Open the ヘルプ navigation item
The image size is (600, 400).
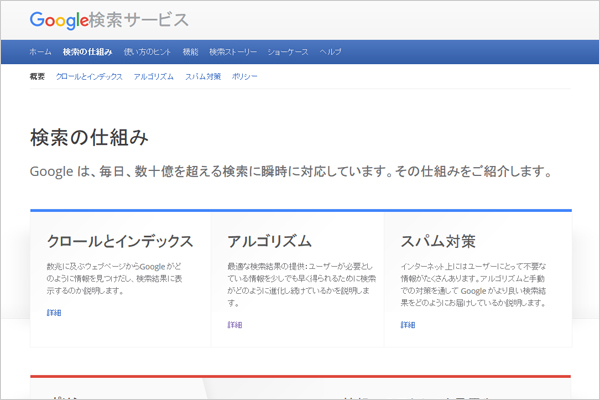(x=330, y=52)
